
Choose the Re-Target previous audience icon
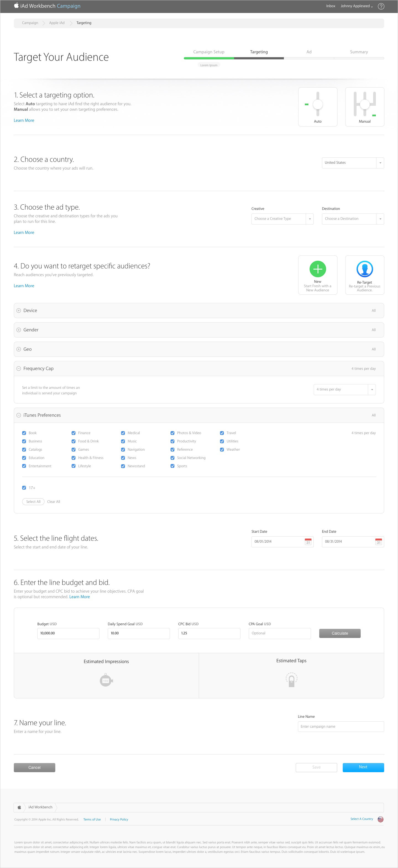[x=364, y=269]
